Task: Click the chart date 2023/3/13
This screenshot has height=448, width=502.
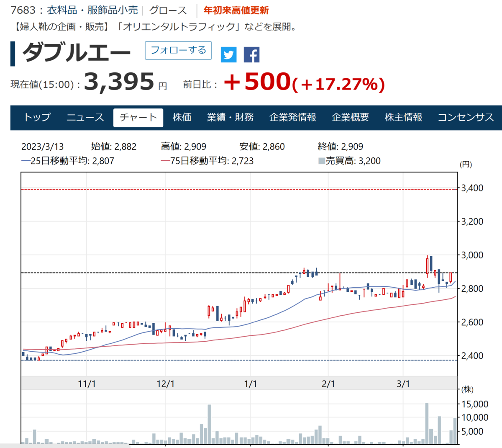Action: point(42,147)
